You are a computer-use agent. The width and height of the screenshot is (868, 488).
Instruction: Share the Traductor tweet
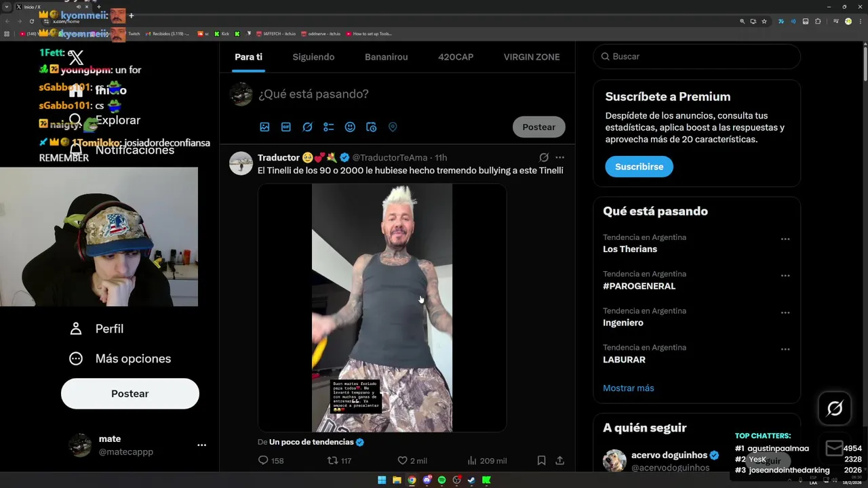560,460
